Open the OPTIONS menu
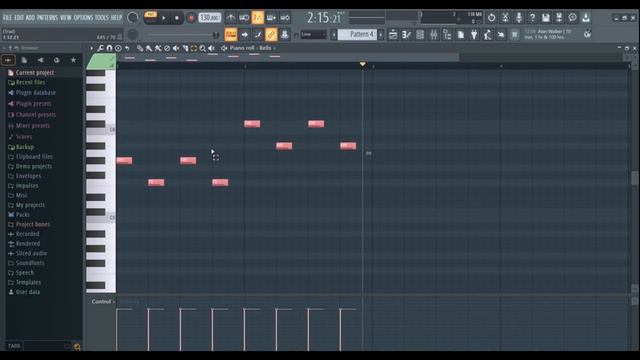Screen dimensions: 640x360 [83, 18]
